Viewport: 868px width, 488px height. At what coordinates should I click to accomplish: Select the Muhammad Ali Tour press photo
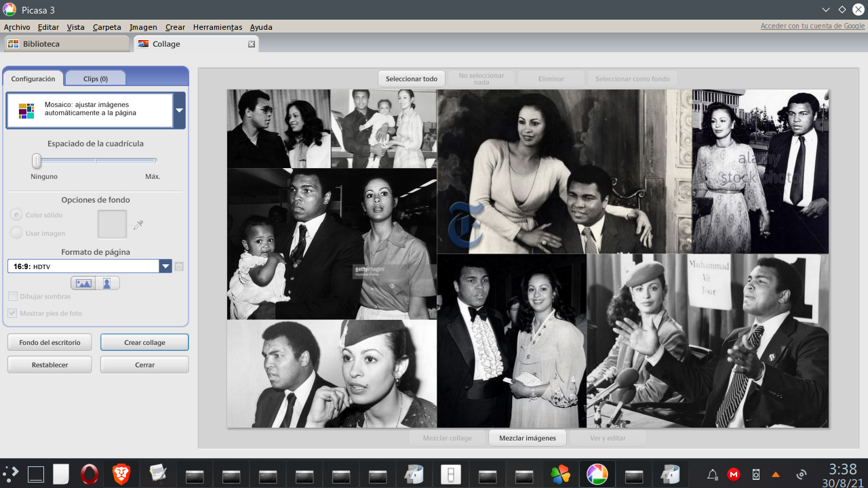pyautogui.click(x=707, y=341)
